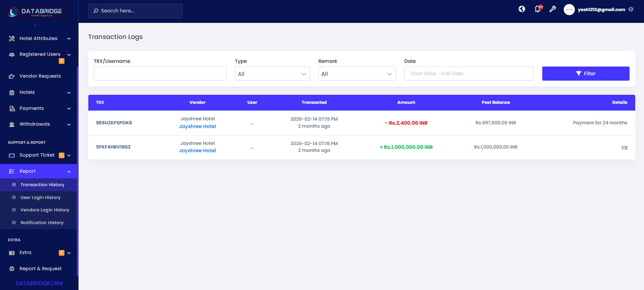The width and height of the screenshot is (644, 290).
Task: Expand the Hotels menu chevron
Action: 69,92
